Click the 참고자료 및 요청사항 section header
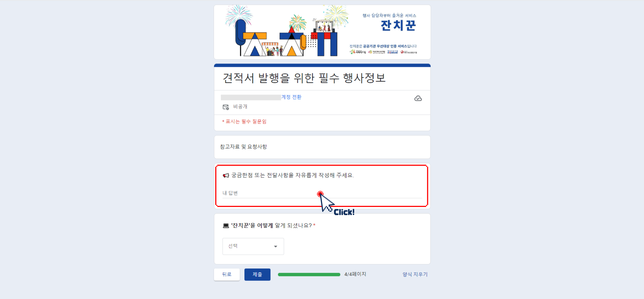 (244, 147)
